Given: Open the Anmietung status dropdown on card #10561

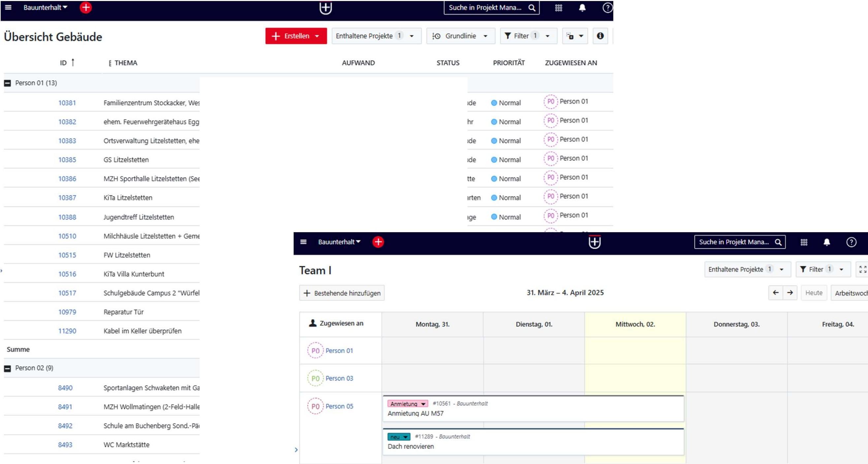Looking at the screenshot, I should [x=407, y=404].
